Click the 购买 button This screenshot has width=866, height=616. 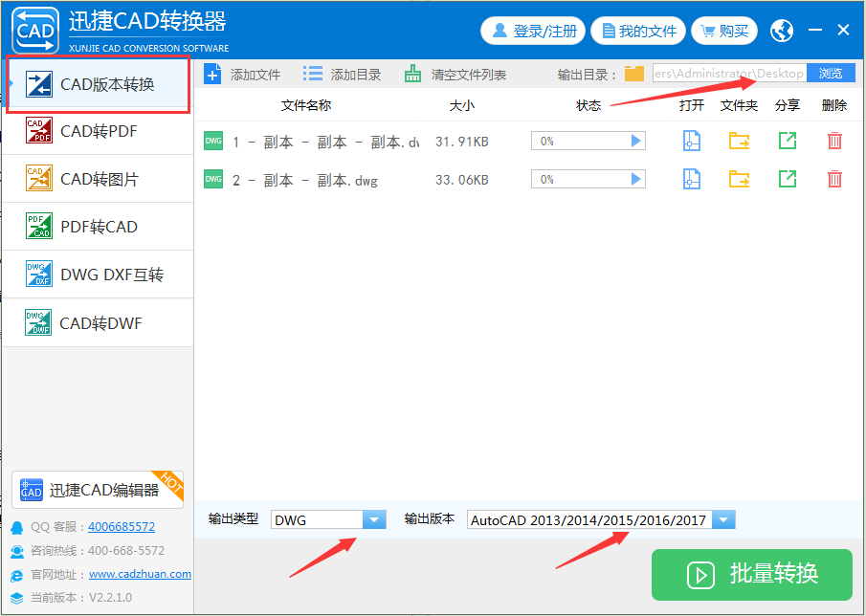[x=724, y=31]
